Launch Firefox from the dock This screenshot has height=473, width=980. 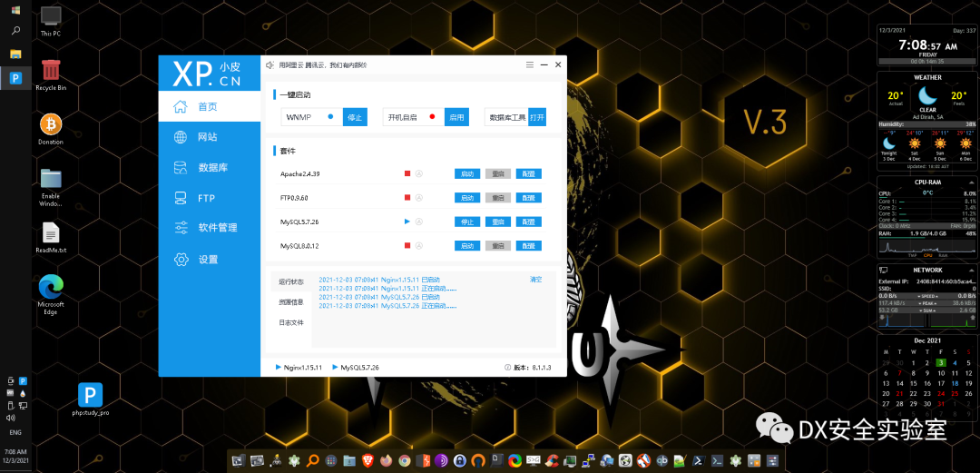(387, 460)
